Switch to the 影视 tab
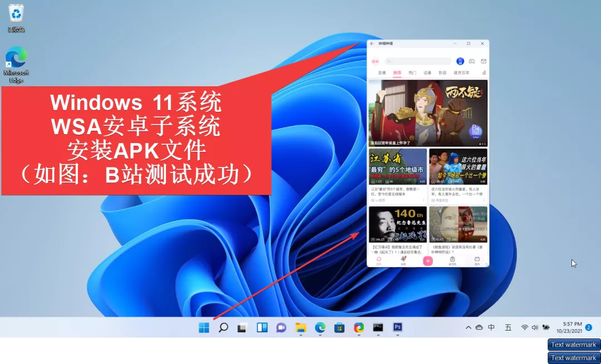 [x=442, y=73]
